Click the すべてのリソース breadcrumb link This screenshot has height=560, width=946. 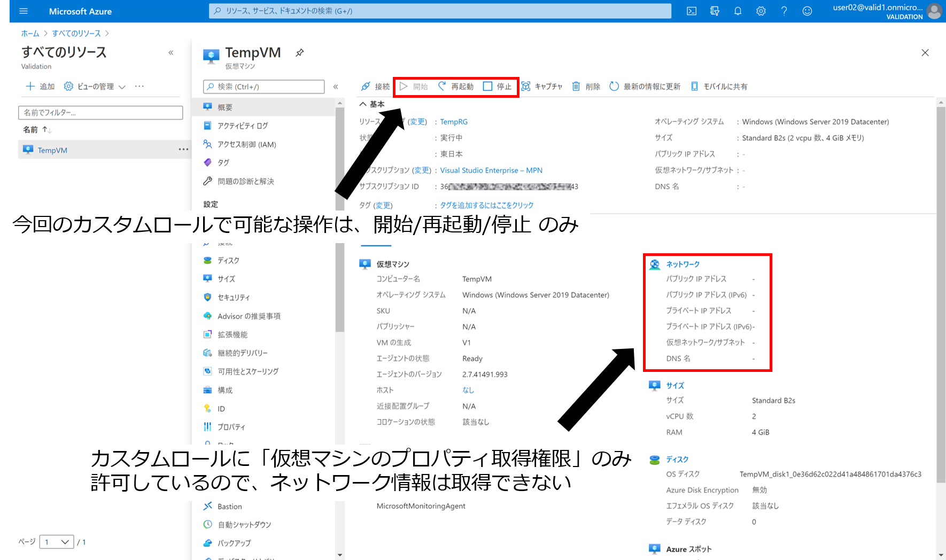point(76,33)
